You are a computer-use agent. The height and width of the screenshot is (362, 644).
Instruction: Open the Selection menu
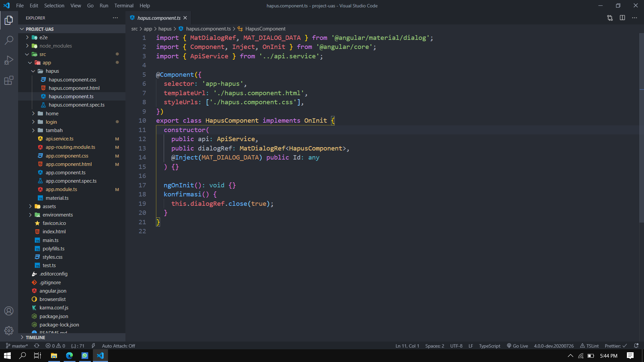[x=54, y=6]
